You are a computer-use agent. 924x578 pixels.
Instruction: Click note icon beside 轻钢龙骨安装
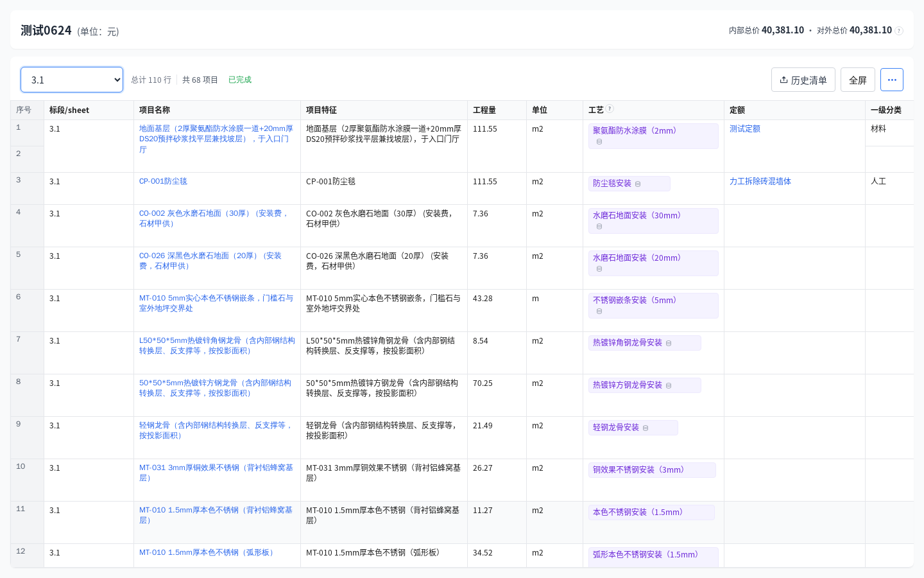coord(646,428)
